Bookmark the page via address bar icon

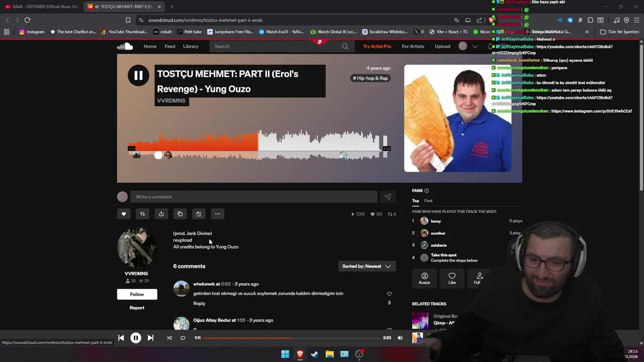(x=128, y=20)
